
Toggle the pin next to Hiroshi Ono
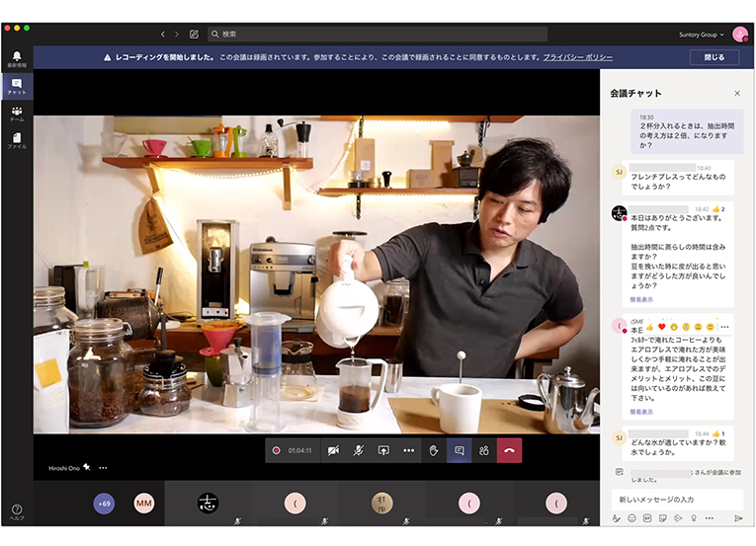pos(87,467)
